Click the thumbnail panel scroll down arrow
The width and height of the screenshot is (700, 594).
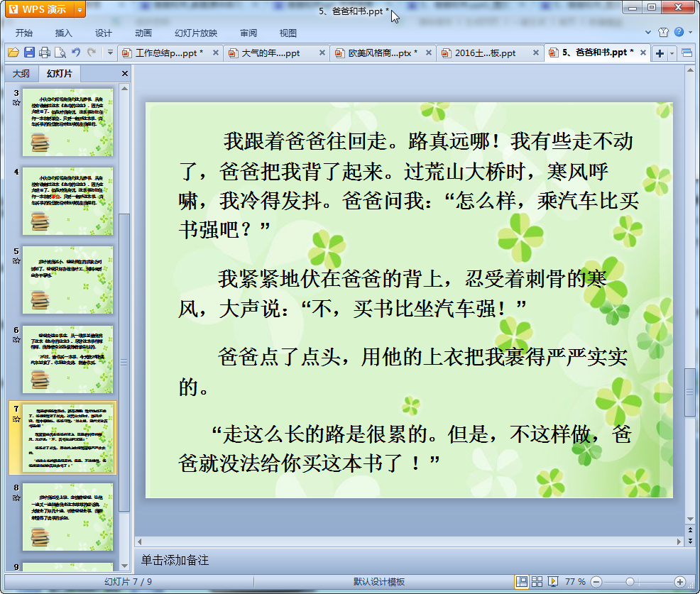point(124,566)
